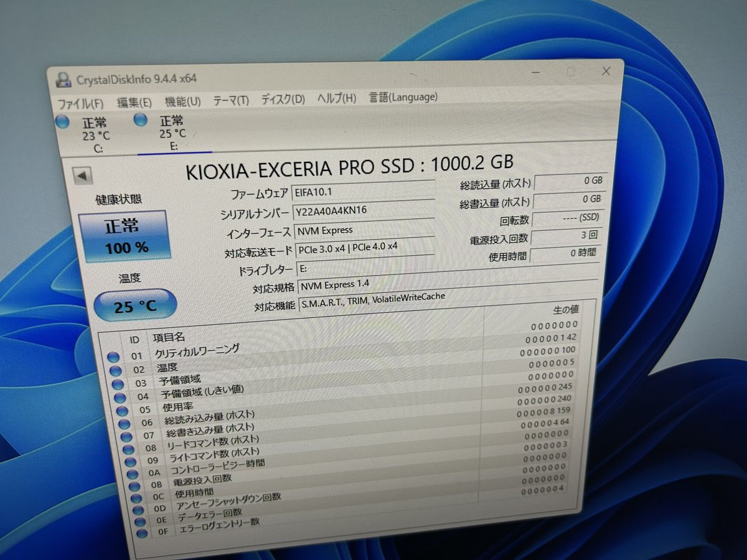The image size is (747, 560).
Task: Click the 総書込量 (ホスト) value 0 GB
Action: pyautogui.click(x=570, y=200)
